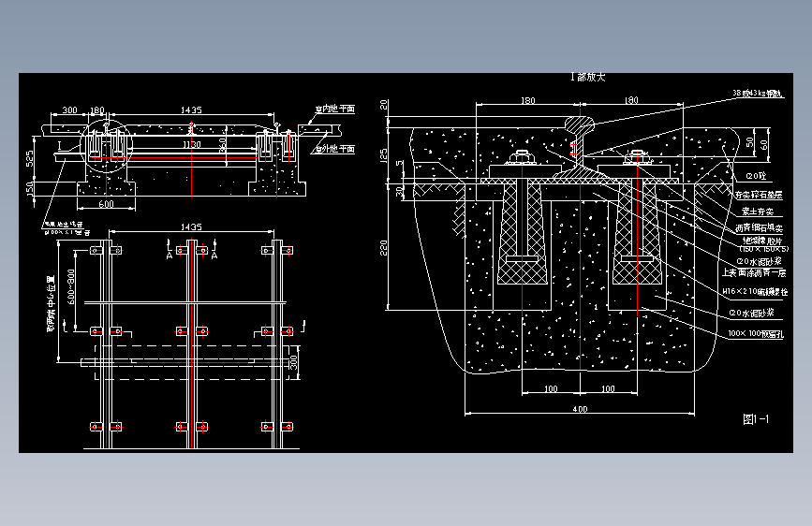The height and width of the screenshot is (526, 812).
Task: Click the "350" depth dimension
Action: point(222,144)
